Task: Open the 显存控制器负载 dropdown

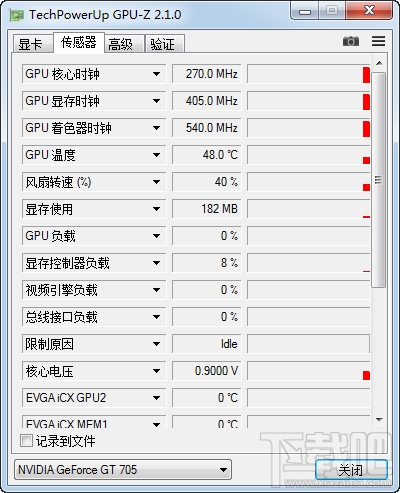Action: [156, 263]
